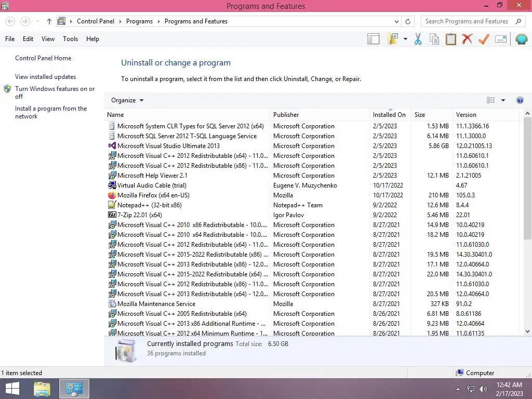This screenshot has width=532, height=399.
Task: Select Virtual Audio Cable (trial) entry
Action: pyautogui.click(x=312, y=185)
